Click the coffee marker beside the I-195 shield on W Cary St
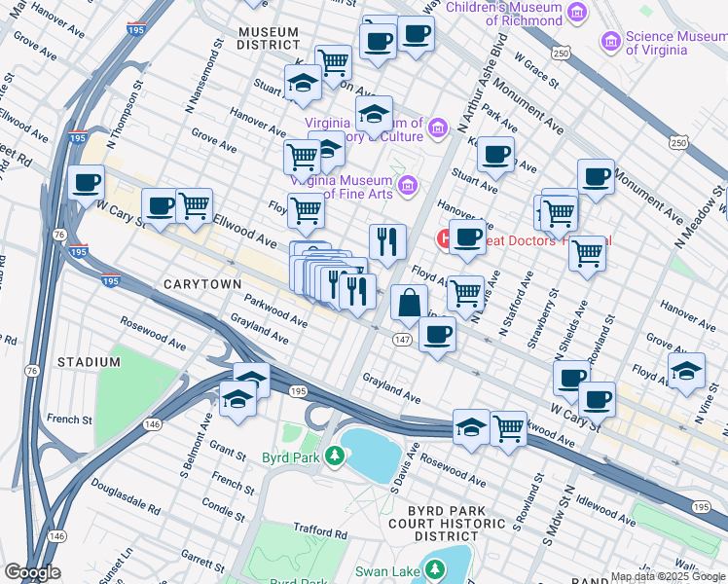 87,184
